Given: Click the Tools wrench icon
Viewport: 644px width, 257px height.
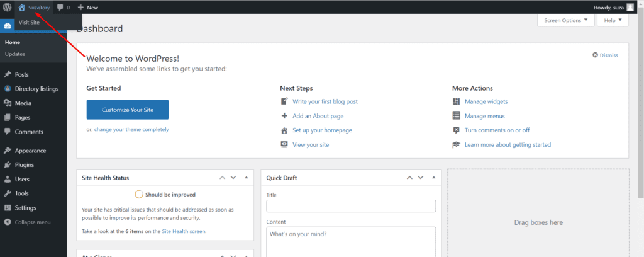Looking at the screenshot, I should [8, 193].
